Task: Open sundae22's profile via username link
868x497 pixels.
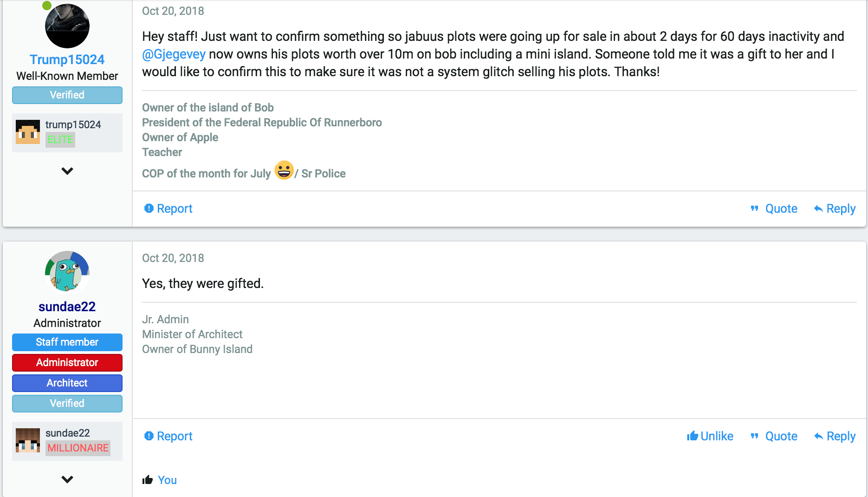Action: pos(67,307)
